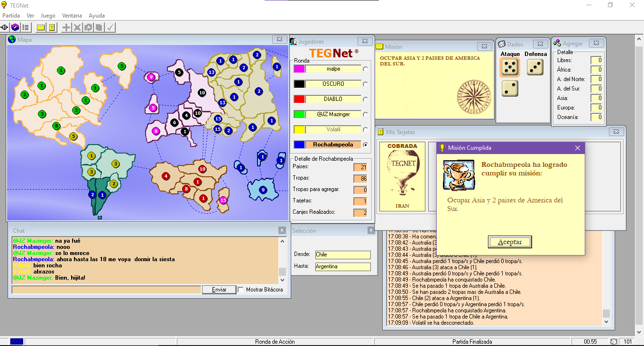Click the crossed swords attack toolbar icon
The height and width of the screenshot is (346, 644).
tap(77, 27)
